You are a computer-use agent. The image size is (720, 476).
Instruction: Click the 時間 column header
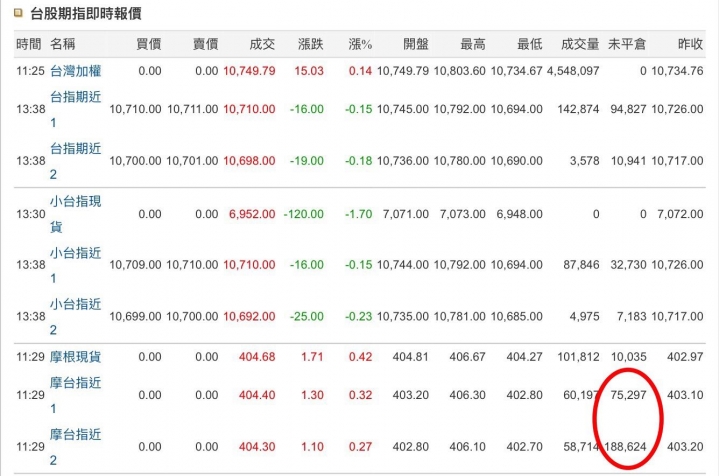[29, 44]
